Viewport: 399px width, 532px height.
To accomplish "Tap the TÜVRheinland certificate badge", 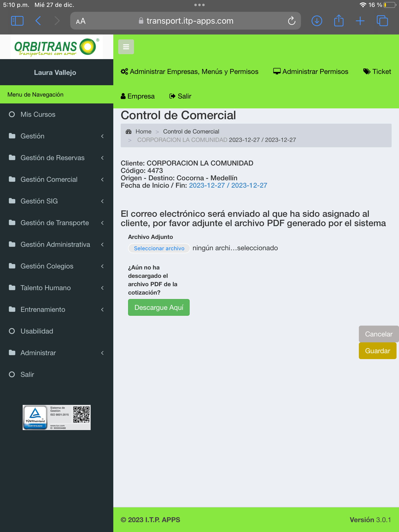I will click(56, 417).
